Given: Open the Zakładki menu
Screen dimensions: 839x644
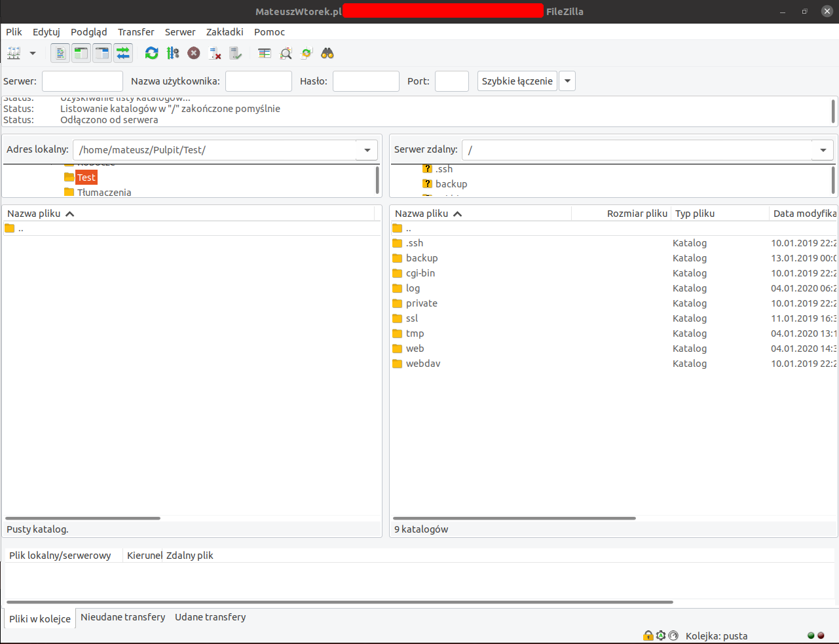Looking at the screenshot, I should pyautogui.click(x=225, y=31).
